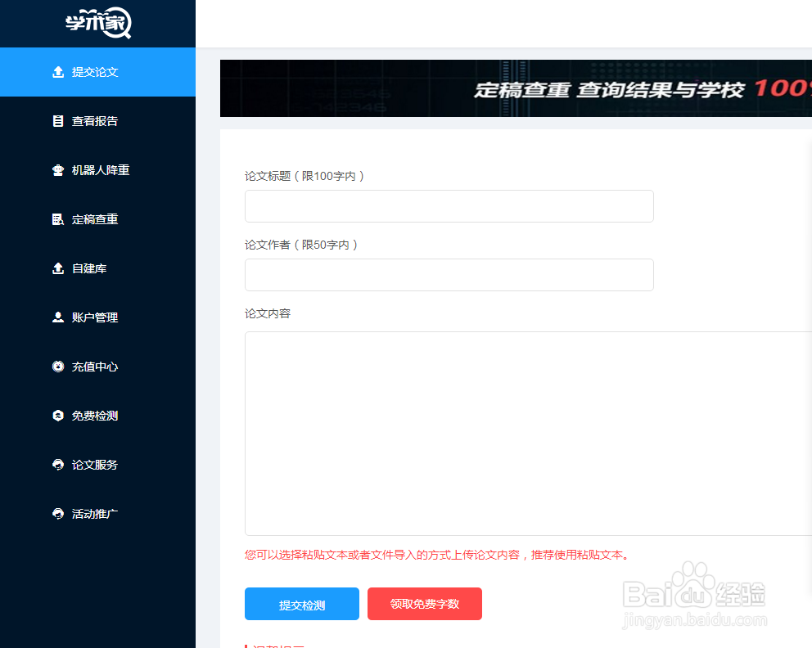Click the coin icon beside 充值中心
812x648 pixels.
point(58,367)
